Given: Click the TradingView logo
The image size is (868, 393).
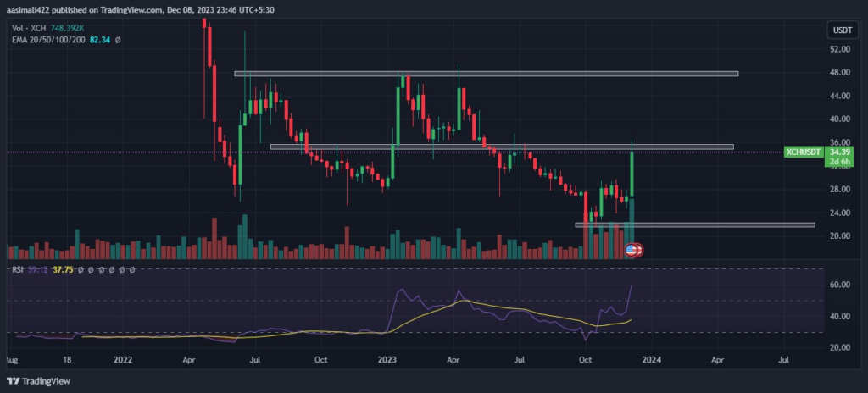Looking at the screenshot, I should pos(39,381).
